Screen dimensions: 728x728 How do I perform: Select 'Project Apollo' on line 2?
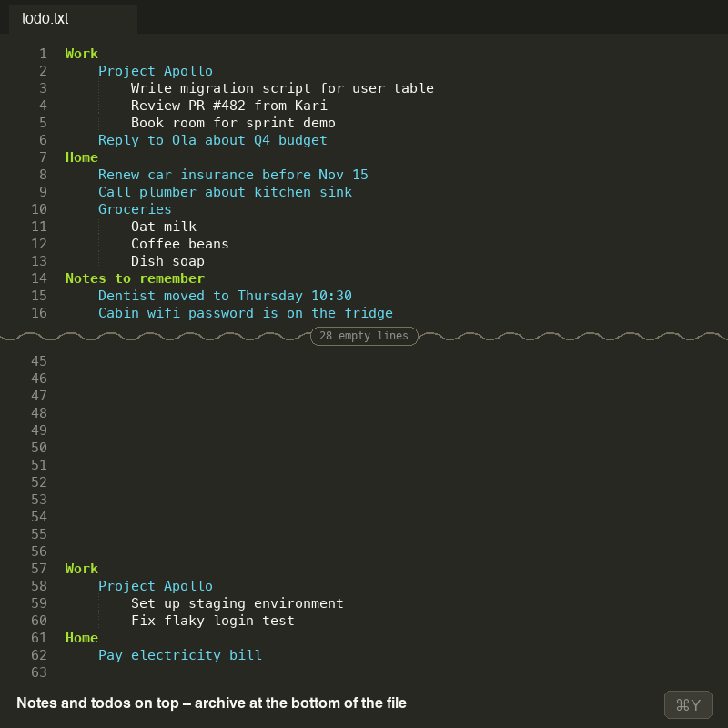pyautogui.click(x=156, y=71)
